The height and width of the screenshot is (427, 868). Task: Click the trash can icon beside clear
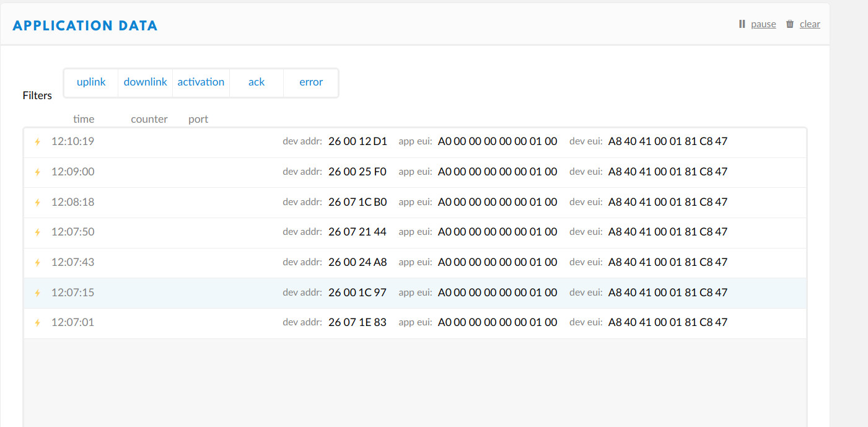790,24
